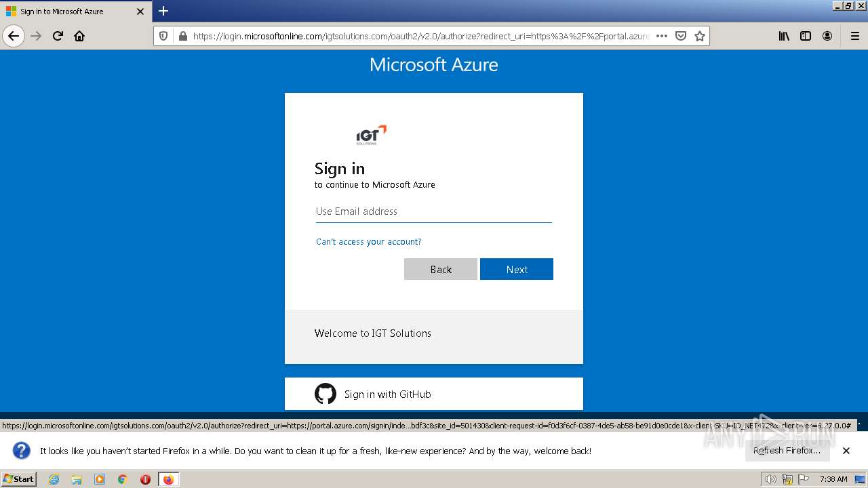Viewport: 868px width, 488px height.
Task: Close the Sign in to Microsoft Azure tab
Action: (x=140, y=12)
